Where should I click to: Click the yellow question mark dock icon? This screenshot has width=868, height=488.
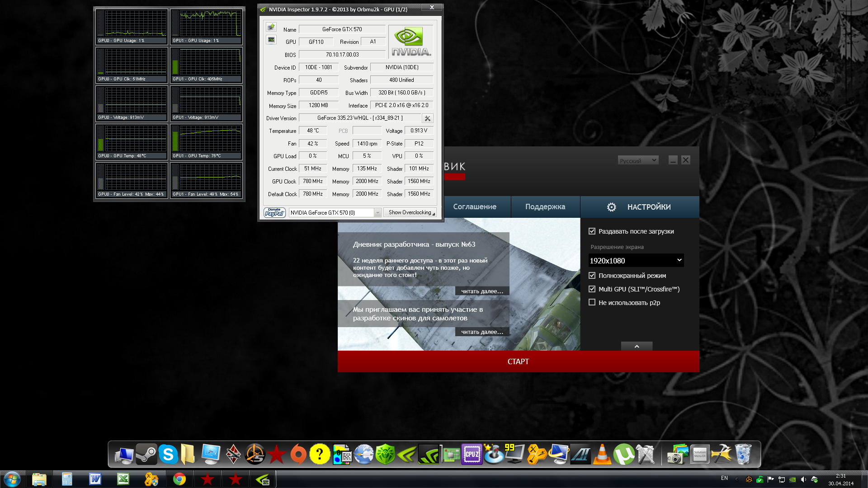(320, 454)
